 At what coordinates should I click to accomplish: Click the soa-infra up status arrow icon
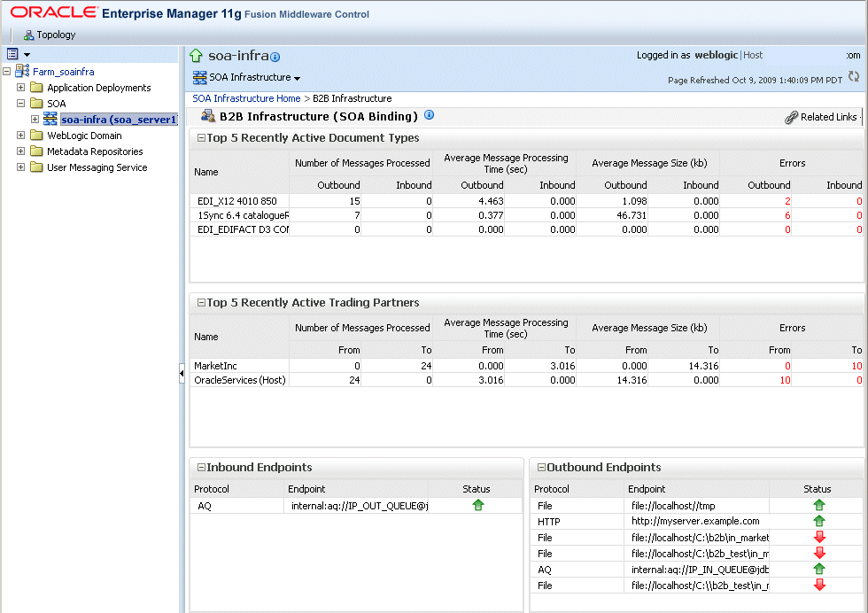tap(196, 56)
